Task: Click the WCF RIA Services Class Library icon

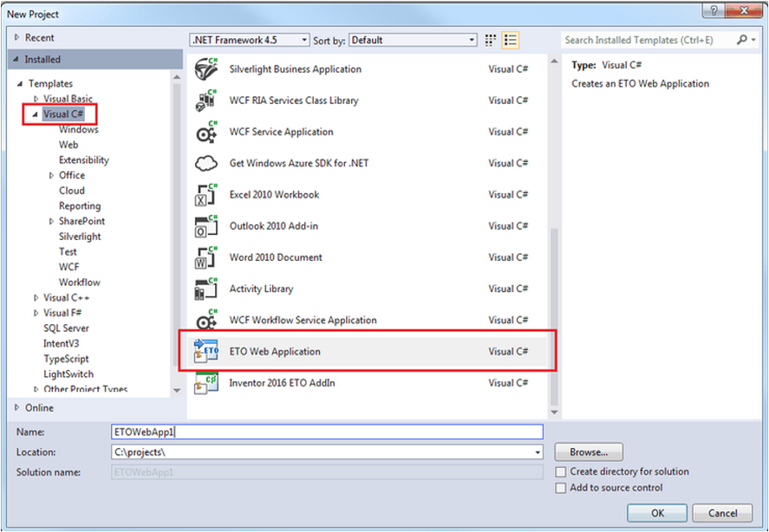Action: (206, 100)
